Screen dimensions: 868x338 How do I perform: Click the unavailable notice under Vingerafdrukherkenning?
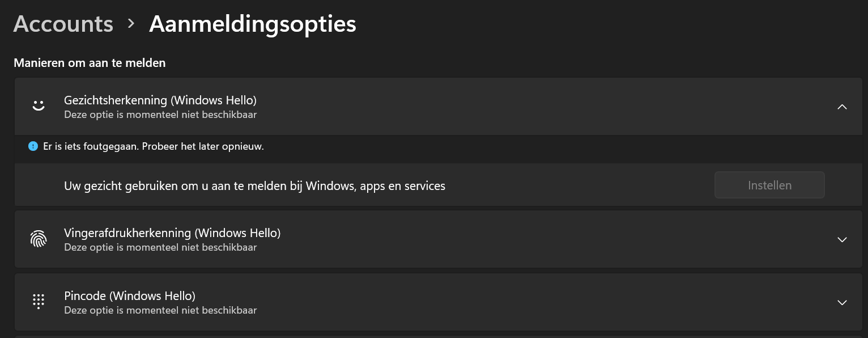[160, 247]
